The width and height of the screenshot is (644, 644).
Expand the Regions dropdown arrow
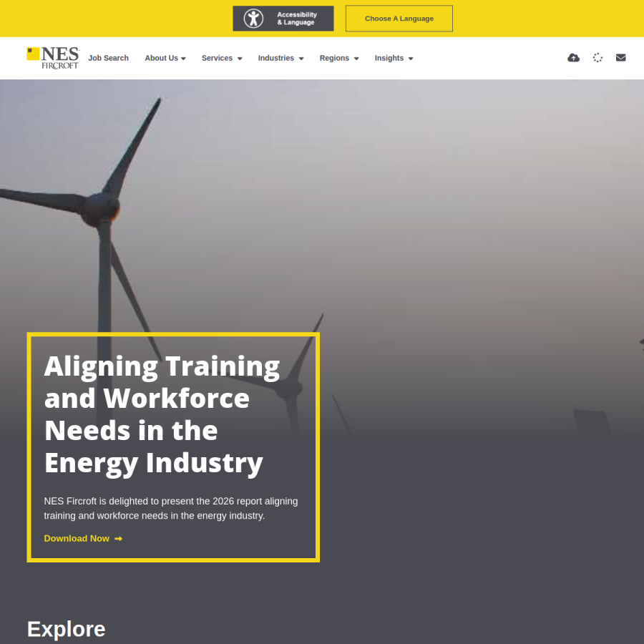click(x=356, y=59)
